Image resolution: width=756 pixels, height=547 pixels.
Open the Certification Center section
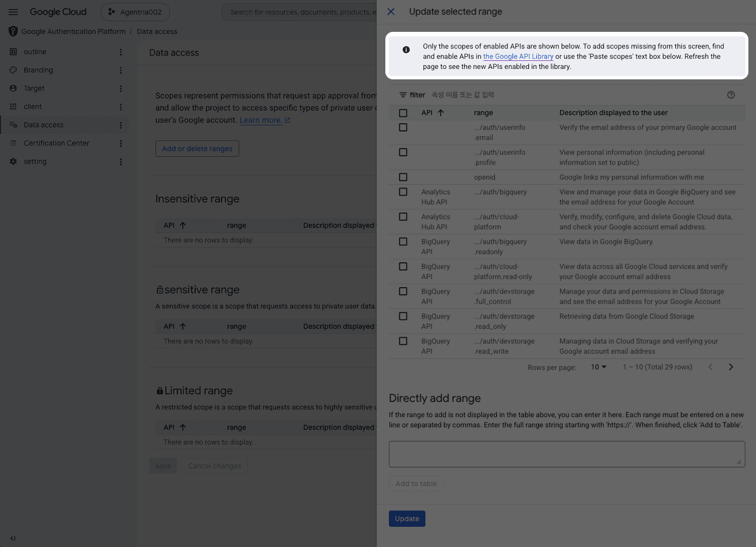coord(57,143)
